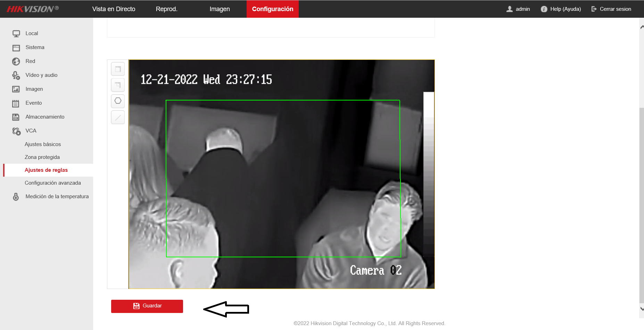Choose the polygon region drawing tool
This screenshot has height=330, width=644.
tap(118, 101)
